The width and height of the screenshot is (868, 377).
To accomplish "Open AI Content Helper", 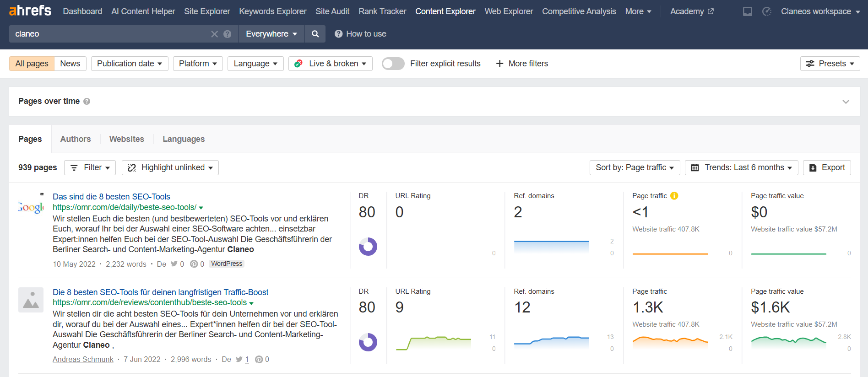I will point(143,11).
